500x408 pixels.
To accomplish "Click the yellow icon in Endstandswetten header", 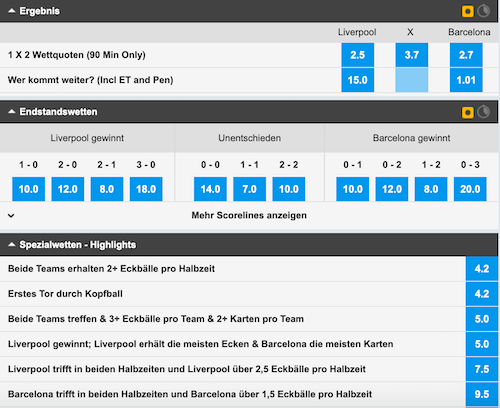I will pos(468,112).
